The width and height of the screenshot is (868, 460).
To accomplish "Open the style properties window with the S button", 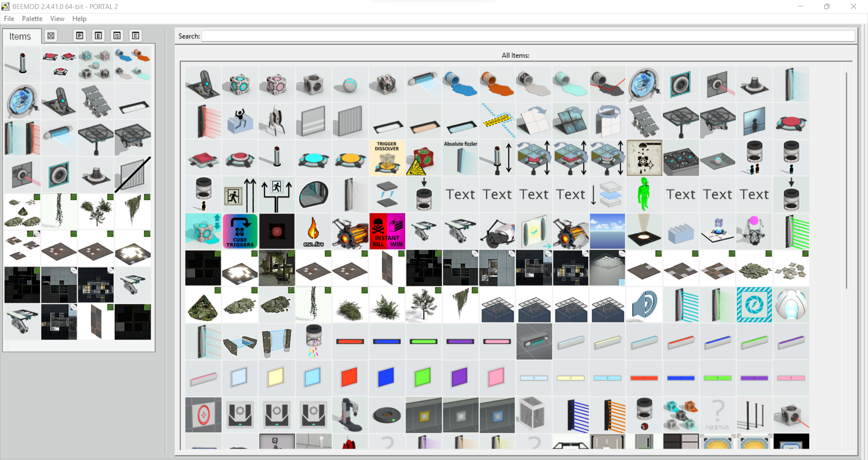I will [117, 36].
